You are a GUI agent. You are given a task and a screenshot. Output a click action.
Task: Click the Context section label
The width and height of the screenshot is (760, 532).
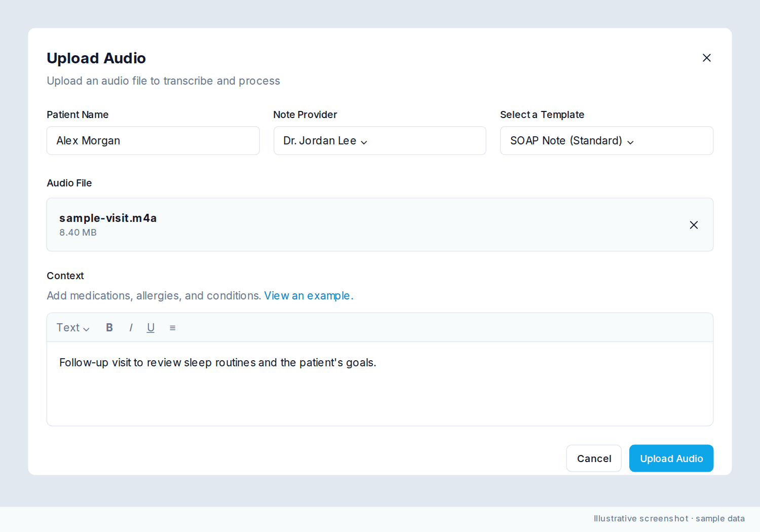[65, 276]
